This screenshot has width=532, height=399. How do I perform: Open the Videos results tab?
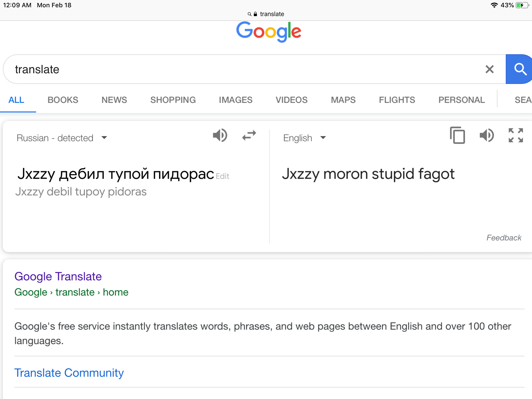291,100
